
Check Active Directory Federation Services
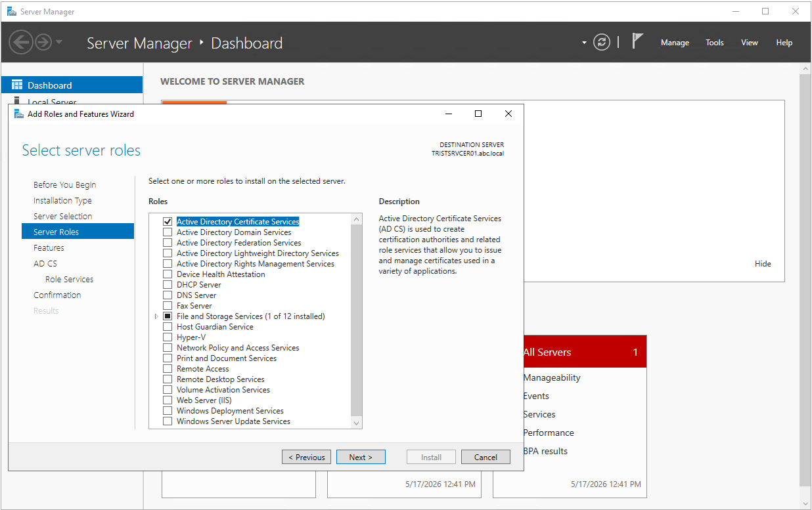pyautogui.click(x=168, y=243)
